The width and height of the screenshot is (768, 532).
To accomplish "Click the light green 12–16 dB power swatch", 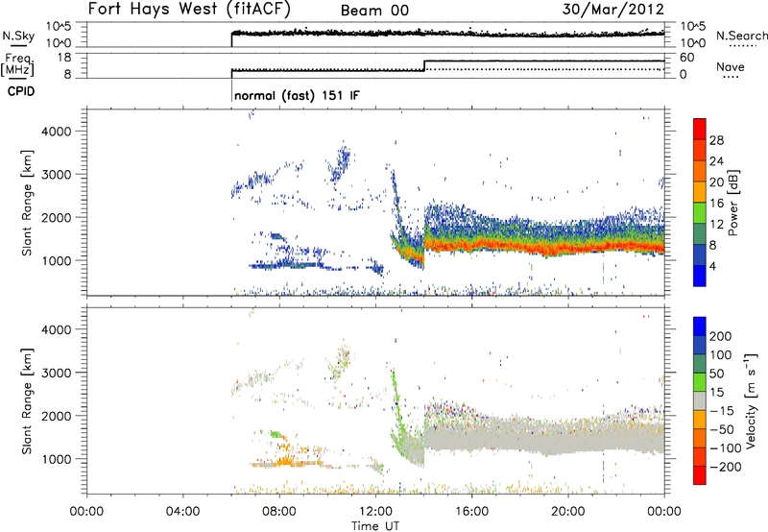I will (x=700, y=213).
